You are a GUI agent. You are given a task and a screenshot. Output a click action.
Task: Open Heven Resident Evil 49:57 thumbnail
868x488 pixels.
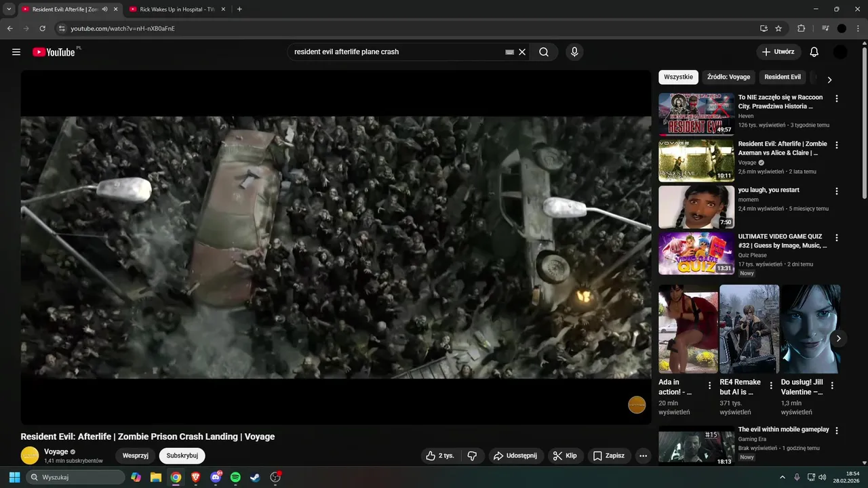coord(696,114)
